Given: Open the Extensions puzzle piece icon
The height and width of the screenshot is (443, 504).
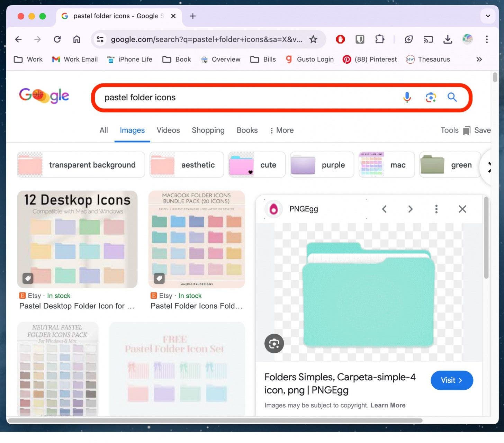Looking at the screenshot, I should (x=380, y=39).
